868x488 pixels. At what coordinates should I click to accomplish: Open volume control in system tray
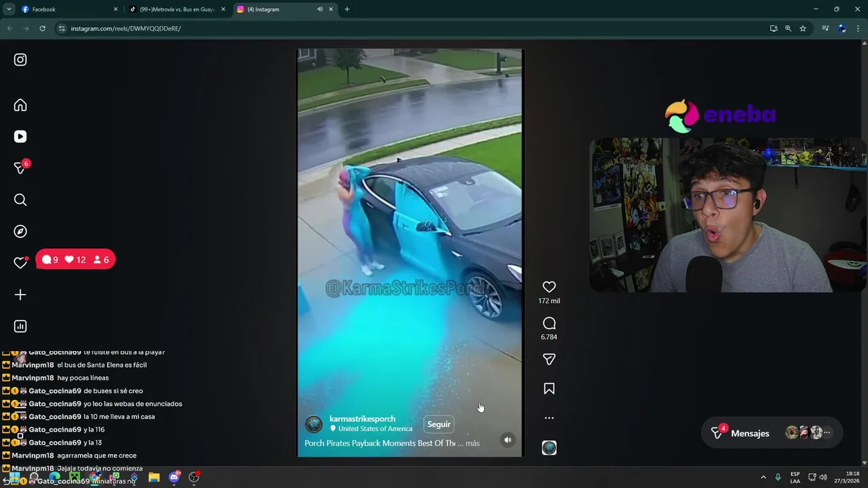(823, 477)
